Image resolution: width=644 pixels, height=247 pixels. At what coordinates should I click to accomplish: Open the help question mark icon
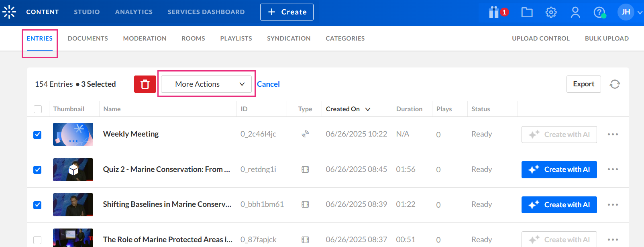tap(599, 12)
